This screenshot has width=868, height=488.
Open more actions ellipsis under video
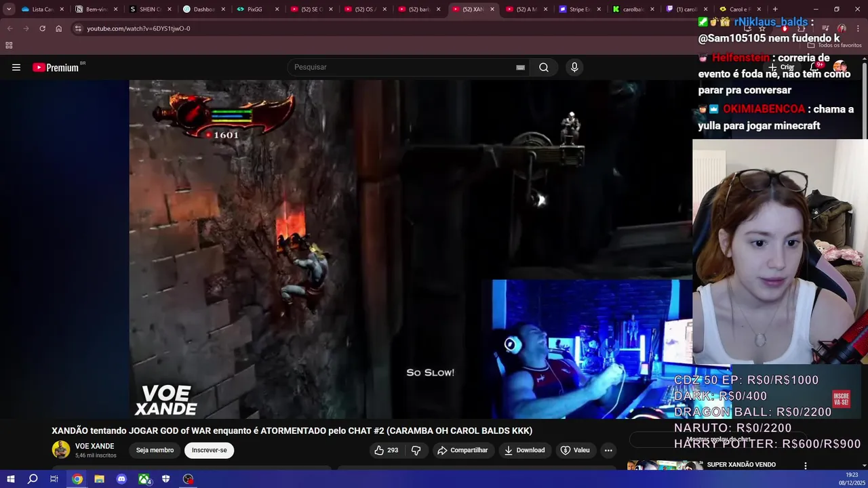[608, 450]
